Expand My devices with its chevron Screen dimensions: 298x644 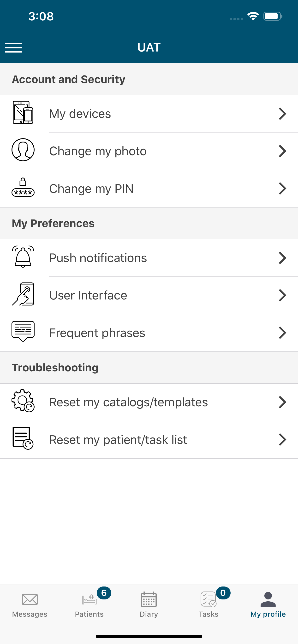point(282,114)
